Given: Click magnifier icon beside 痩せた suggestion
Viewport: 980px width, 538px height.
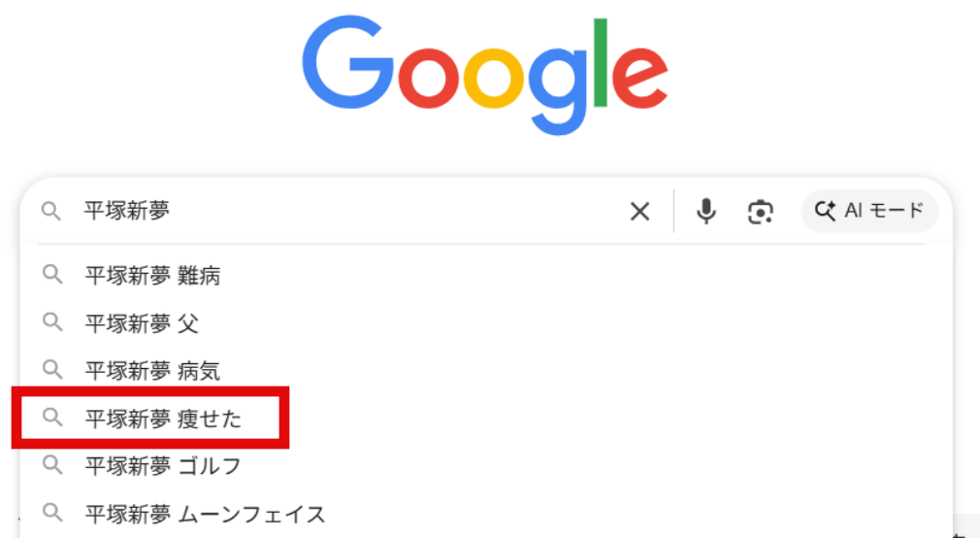Looking at the screenshot, I should click(52, 418).
